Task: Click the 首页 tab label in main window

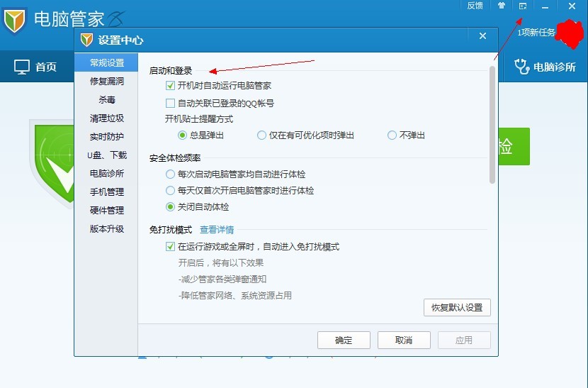Action: [46, 67]
